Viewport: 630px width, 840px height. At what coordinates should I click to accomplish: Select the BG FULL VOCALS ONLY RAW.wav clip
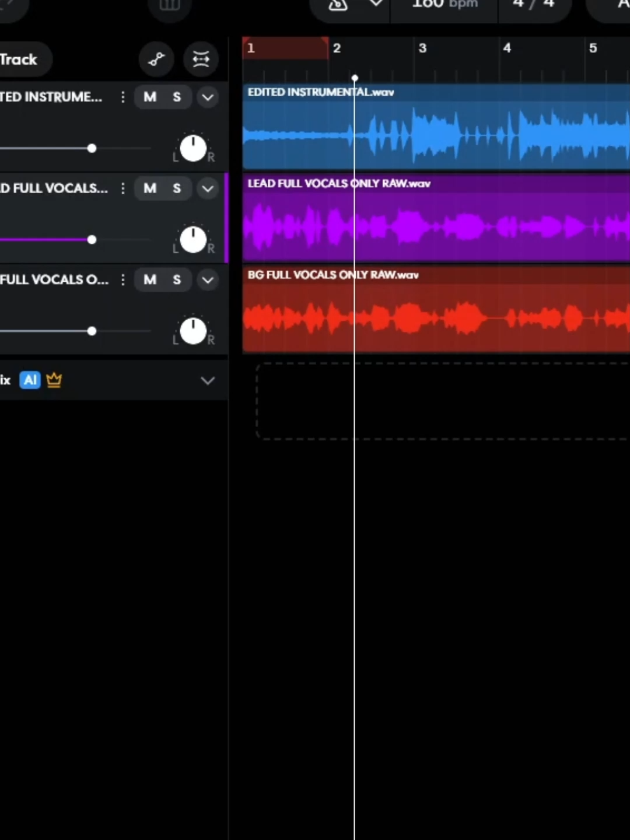point(436,310)
